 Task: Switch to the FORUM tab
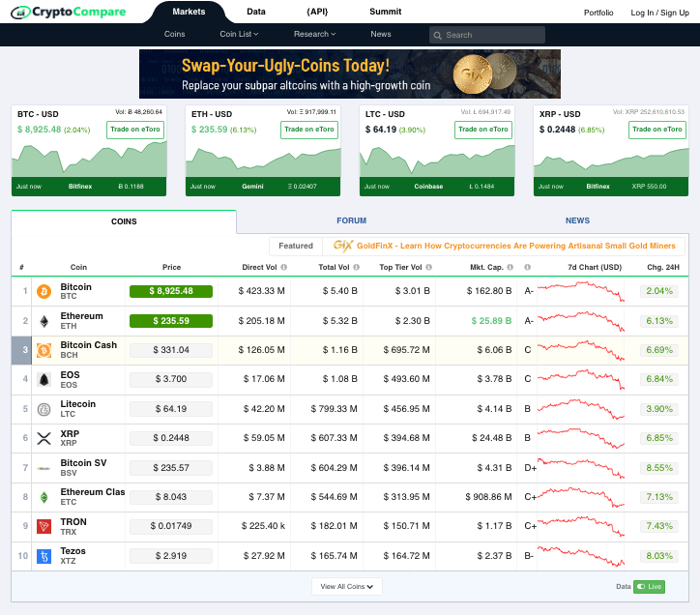(x=351, y=220)
